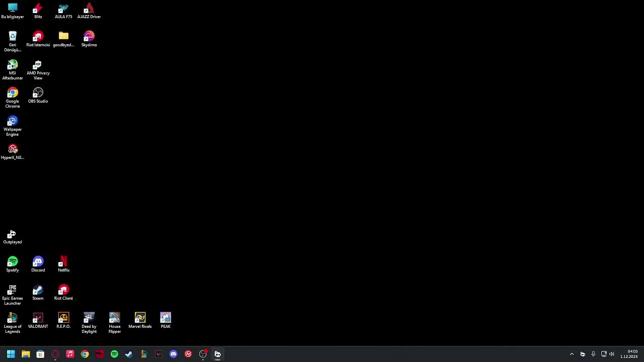Open the volume control in the tray
Screen dimensions: 644x362
[612, 354]
